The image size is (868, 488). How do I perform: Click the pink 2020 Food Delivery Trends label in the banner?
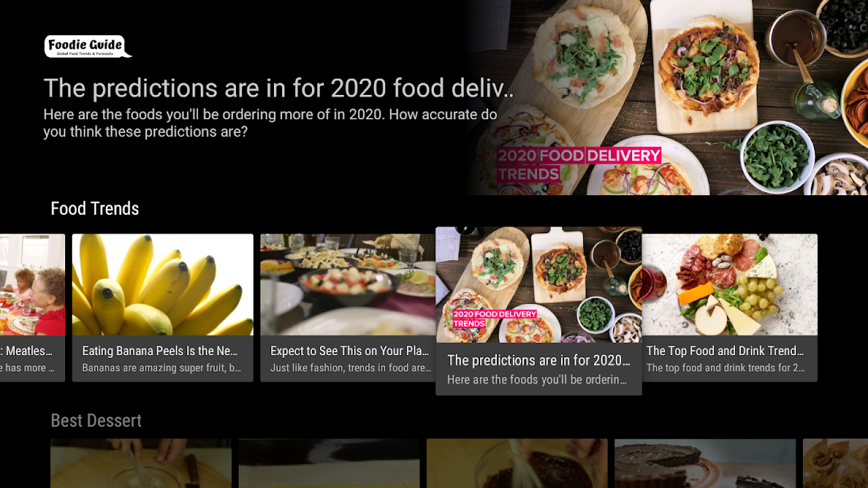click(x=578, y=165)
